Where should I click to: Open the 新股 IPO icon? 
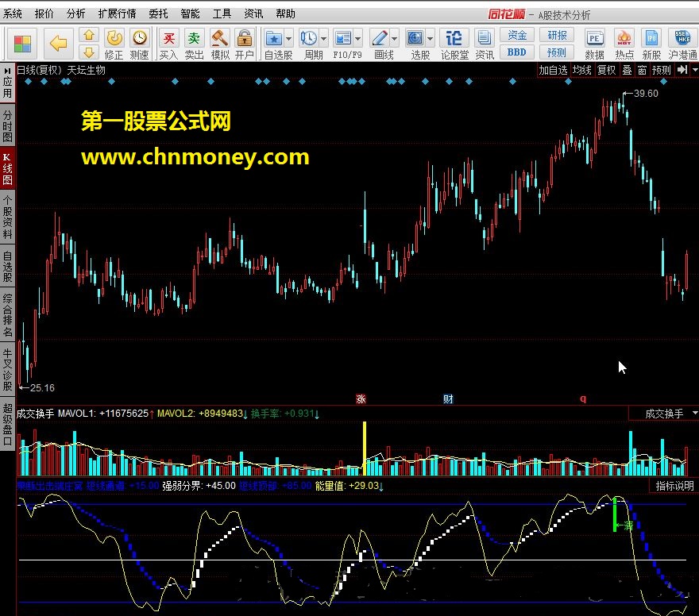click(651, 38)
